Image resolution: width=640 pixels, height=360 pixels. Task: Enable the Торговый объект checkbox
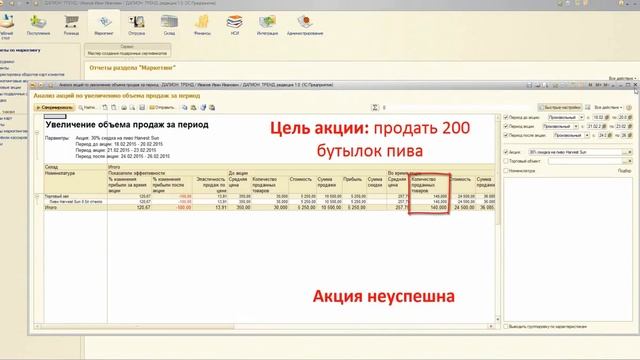[506, 161]
